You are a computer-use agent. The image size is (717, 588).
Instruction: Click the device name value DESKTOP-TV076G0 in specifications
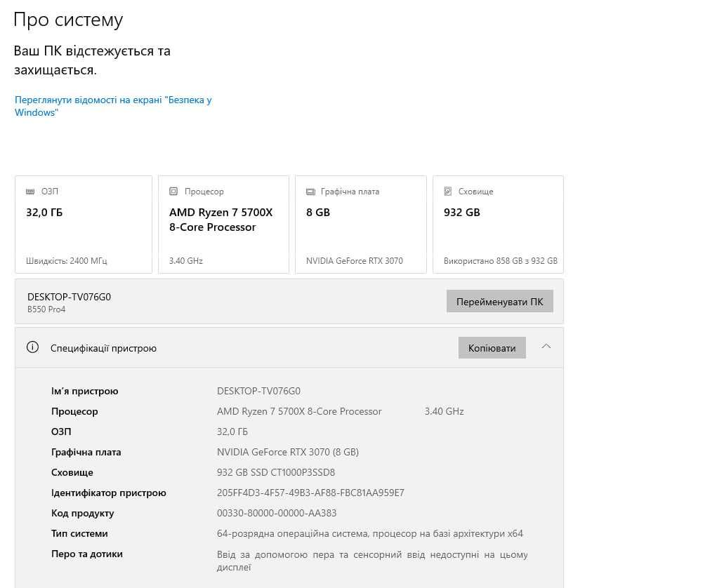click(x=259, y=391)
